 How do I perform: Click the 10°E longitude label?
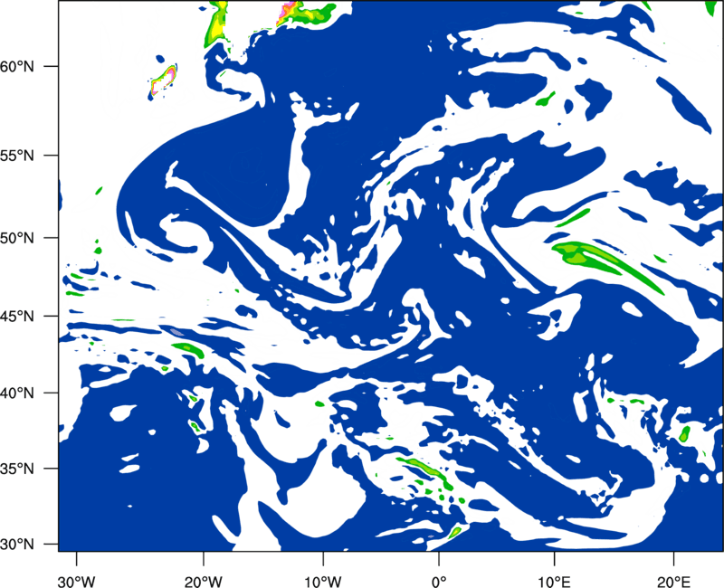pyautogui.click(x=554, y=582)
